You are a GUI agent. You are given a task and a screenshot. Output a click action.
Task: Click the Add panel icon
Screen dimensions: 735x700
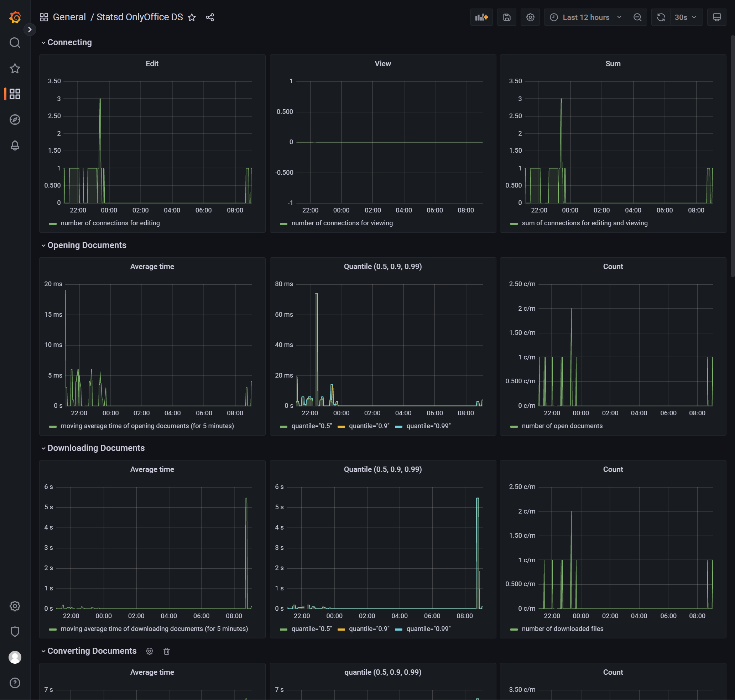481,17
